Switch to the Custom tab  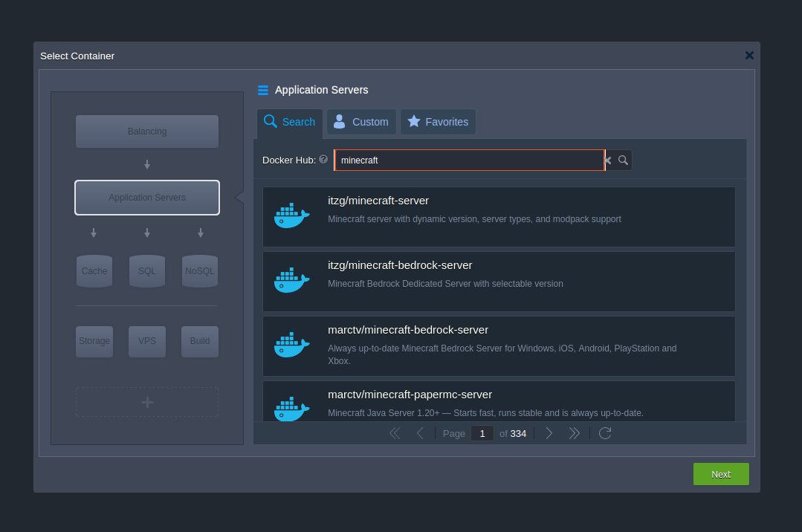[361, 122]
